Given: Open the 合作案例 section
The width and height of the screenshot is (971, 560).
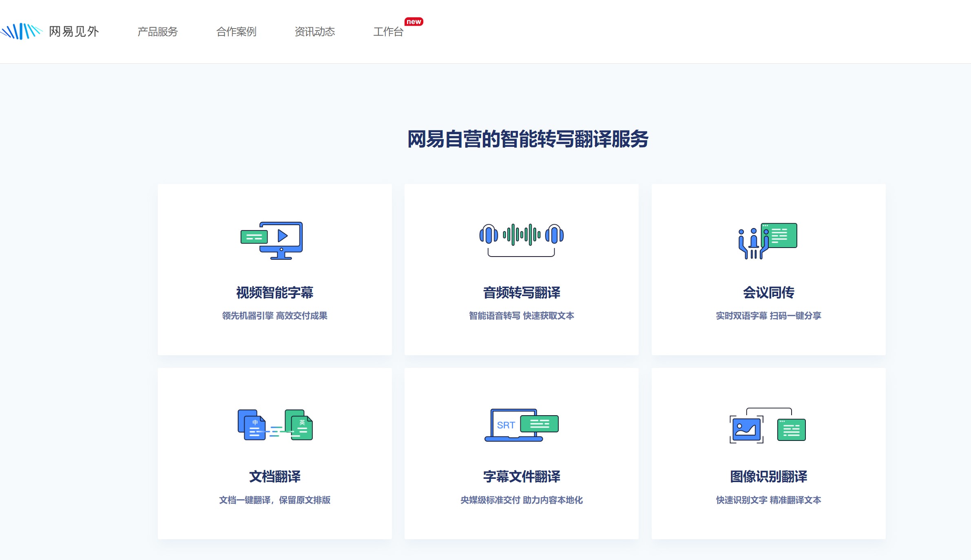Looking at the screenshot, I should [237, 31].
